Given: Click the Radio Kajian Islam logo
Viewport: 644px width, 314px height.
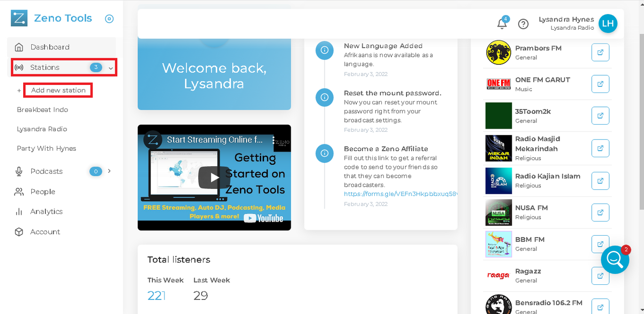Looking at the screenshot, I should tap(499, 181).
